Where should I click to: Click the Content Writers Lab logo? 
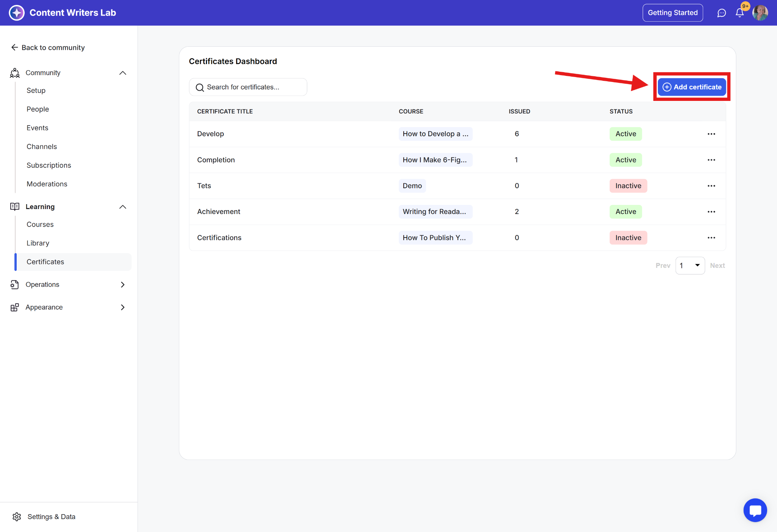tap(17, 13)
